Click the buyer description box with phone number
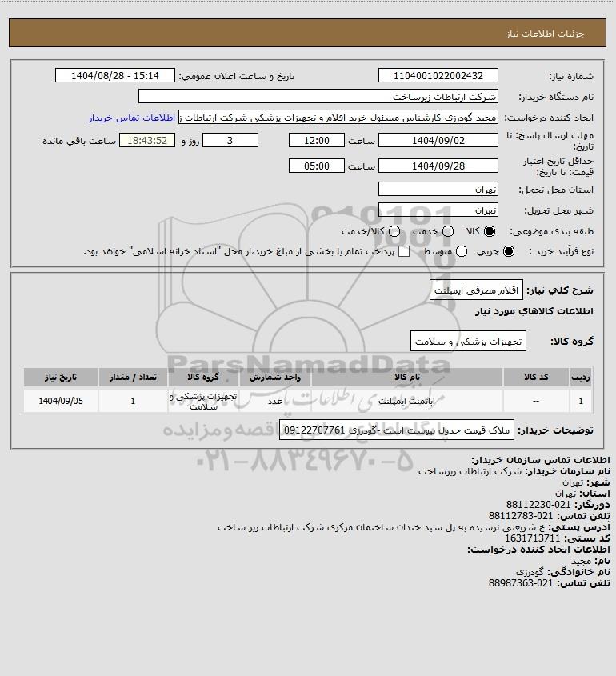This screenshot has height=676, width=616. coord(397,430)
